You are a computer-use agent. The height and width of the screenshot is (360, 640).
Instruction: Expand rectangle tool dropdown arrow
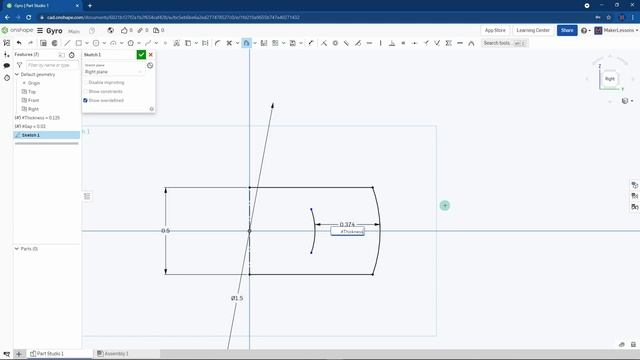87,43
